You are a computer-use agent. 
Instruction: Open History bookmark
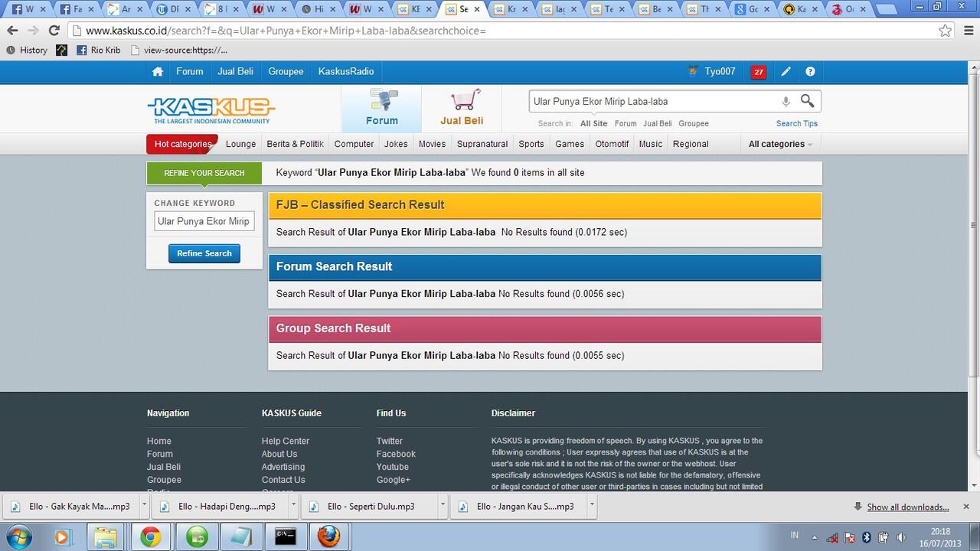[27, 51]
